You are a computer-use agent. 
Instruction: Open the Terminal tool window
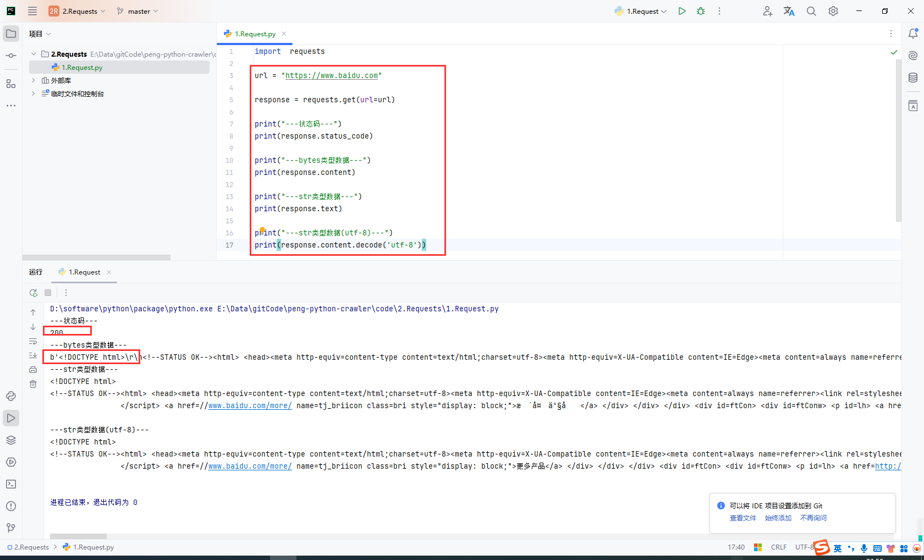click(11, 484)
